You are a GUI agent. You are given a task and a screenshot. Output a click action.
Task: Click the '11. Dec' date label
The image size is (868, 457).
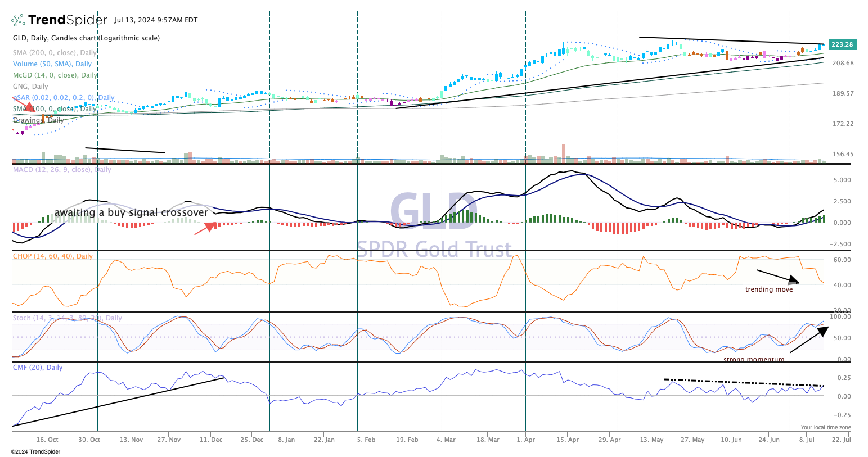pos(210,440)
